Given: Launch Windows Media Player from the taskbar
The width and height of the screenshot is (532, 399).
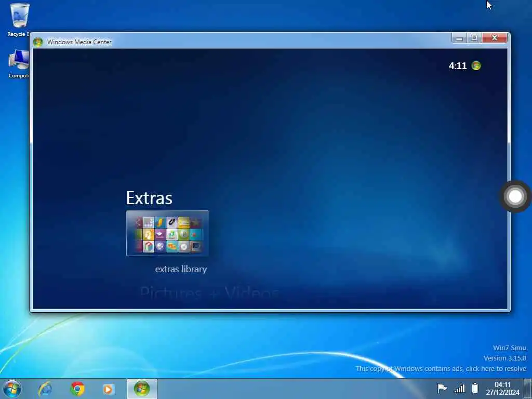Looking at the screenshot, I should point(109,389).
